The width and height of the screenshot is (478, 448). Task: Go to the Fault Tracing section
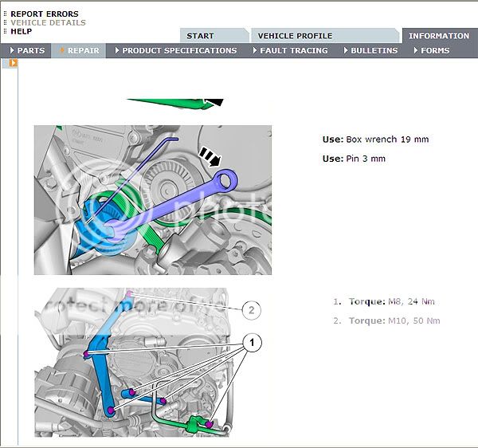(x=293, y=50)
